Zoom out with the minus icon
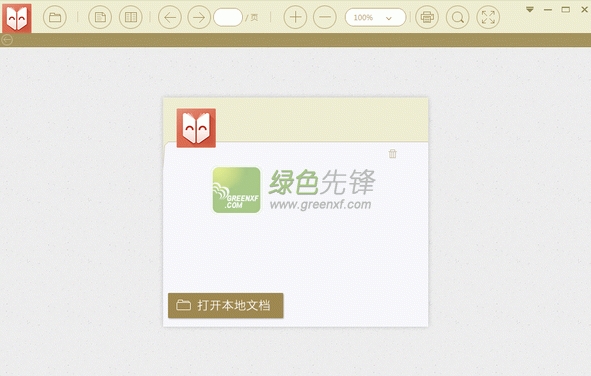 point(325,17)
